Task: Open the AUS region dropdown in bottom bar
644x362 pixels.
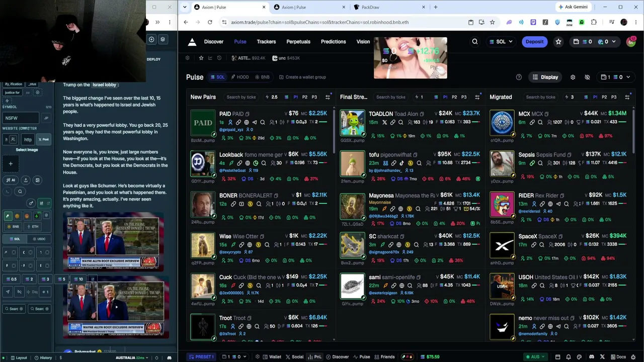Action: click(x=535, y=357)
